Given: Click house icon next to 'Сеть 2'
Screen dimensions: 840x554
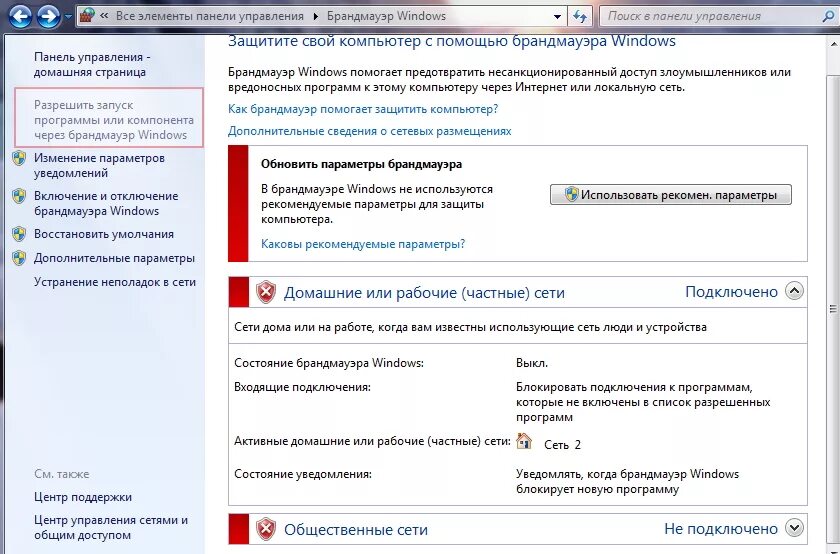Looking at the screenshot, I should click(524, 441).
